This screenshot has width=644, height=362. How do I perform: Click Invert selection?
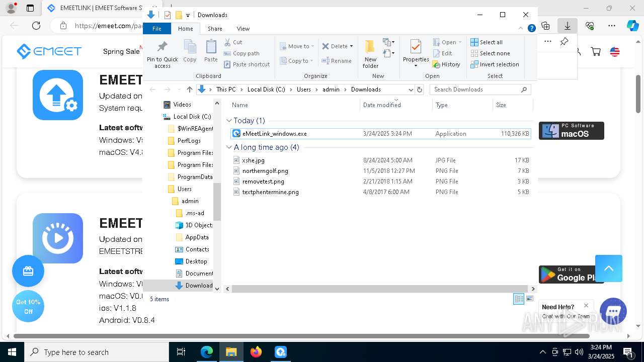pyautogui.click(x=495, y=64)
